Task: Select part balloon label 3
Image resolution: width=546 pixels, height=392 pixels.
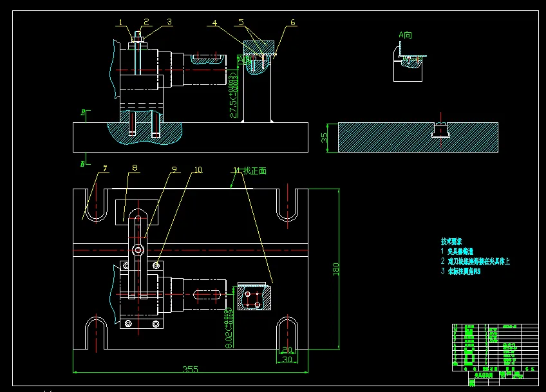Action: pos(169,22)
